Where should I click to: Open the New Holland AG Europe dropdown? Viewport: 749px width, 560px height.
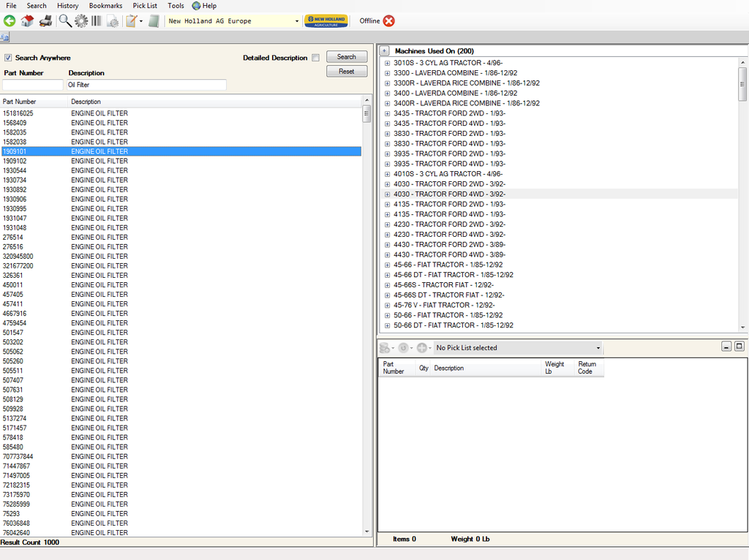(296, 21)
